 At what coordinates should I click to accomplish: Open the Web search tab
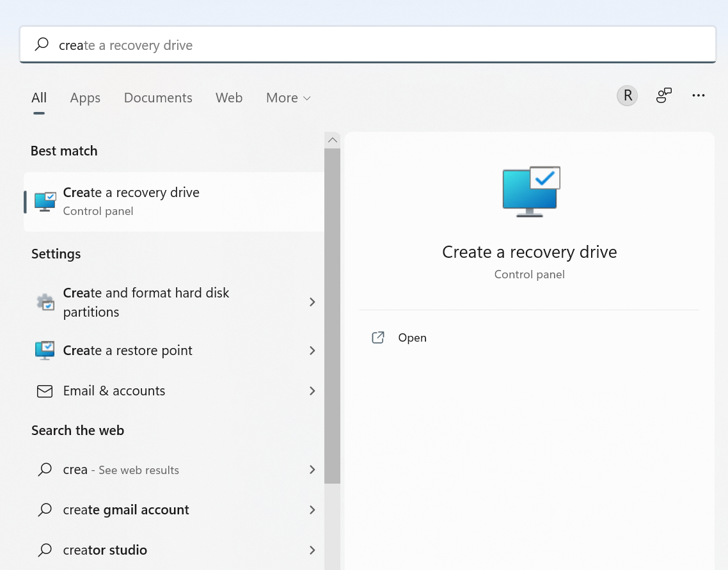(229, 98)
